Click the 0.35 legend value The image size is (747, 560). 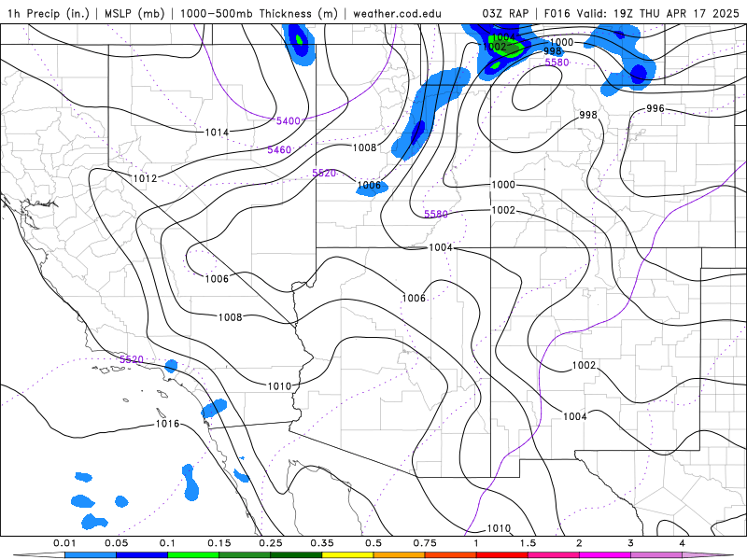[322, 543]
